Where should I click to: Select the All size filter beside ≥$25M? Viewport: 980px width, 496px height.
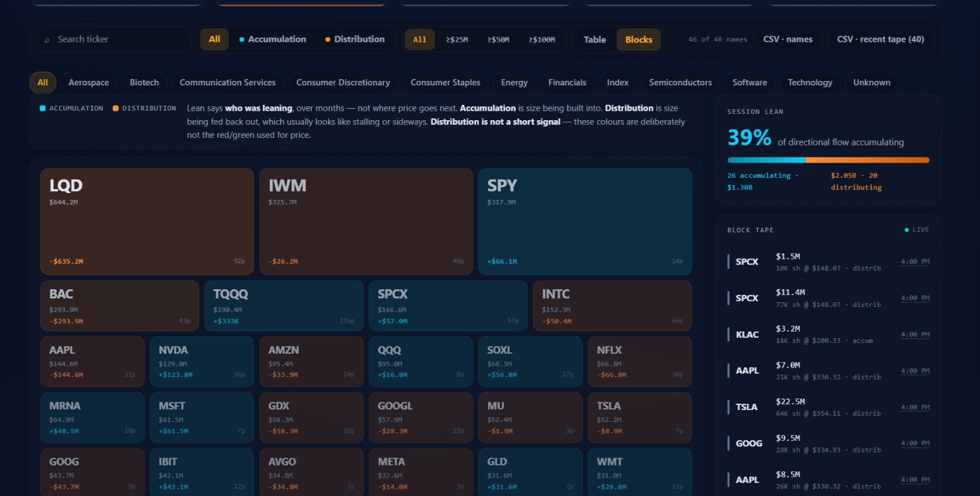click(420, 39)
